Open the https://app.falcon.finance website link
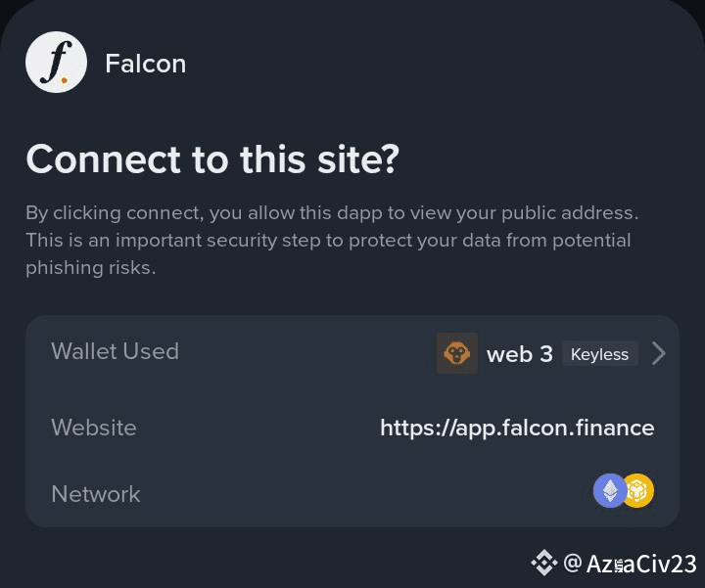The width and height of the screenshot is (705, 588). [x=517, y=428]
